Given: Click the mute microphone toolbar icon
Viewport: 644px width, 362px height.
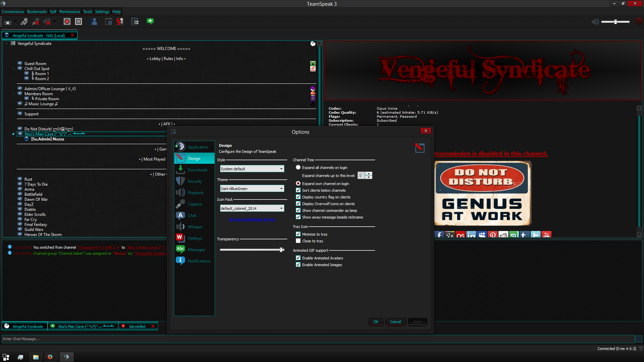Looking at the screenshot, I should pyautogui.click(x=36, y=22).
